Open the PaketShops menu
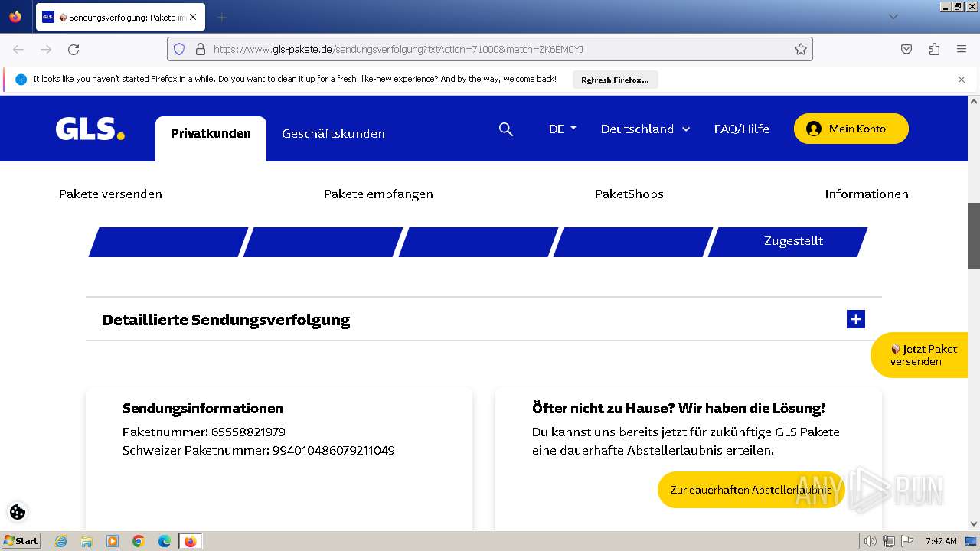The height and width of the screenshot is (551, 980). [629, 194]
